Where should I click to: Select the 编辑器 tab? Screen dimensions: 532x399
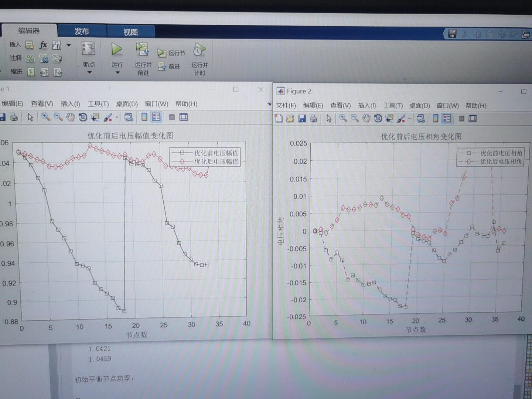(x=29, y=31)
